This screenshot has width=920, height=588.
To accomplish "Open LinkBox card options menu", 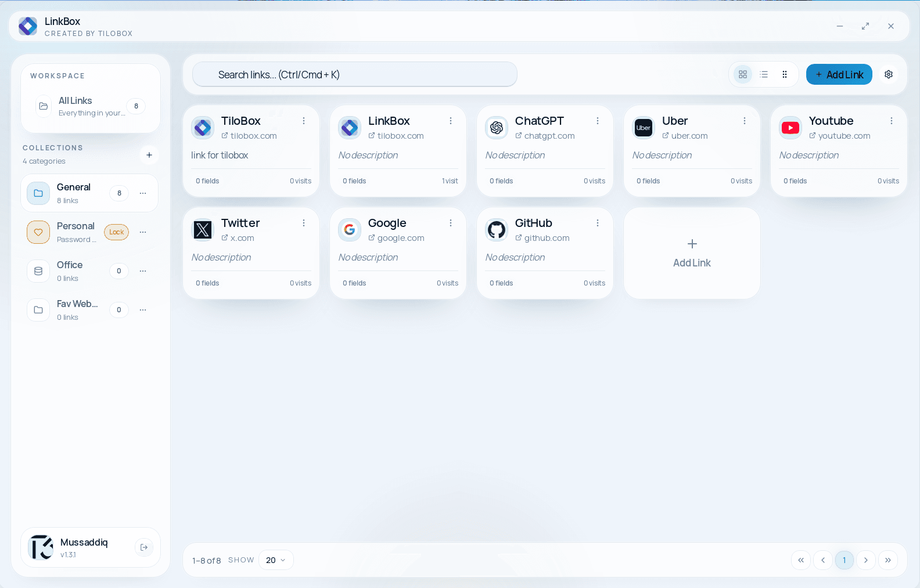I will pyautogui.click(x=451, y=121).
